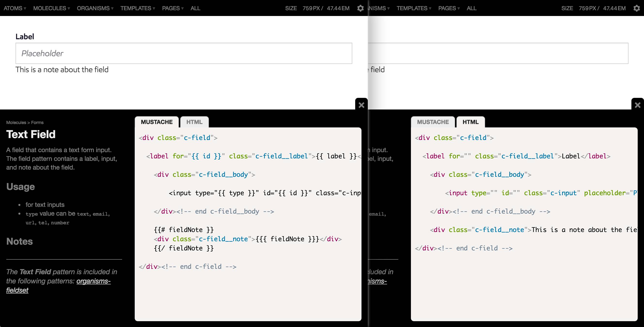This screenshot has width=644, height=327.
Task: Select HTML tab in right panel
Action: [470, 122]
